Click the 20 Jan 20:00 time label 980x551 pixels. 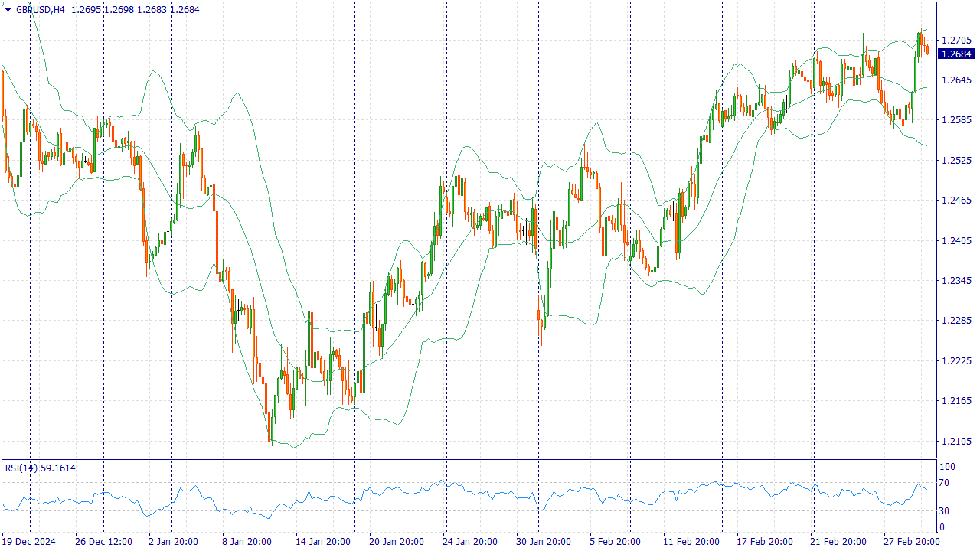(x=397, y=542)
